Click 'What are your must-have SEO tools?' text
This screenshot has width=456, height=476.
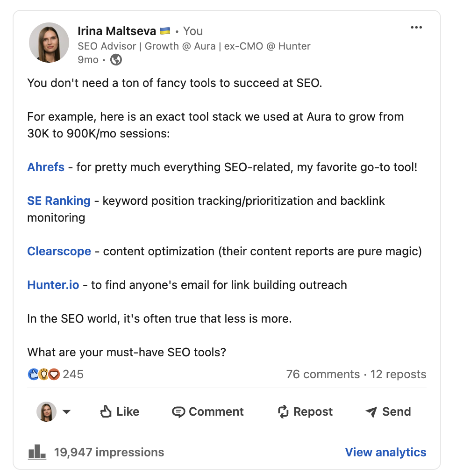pos(127,353)
